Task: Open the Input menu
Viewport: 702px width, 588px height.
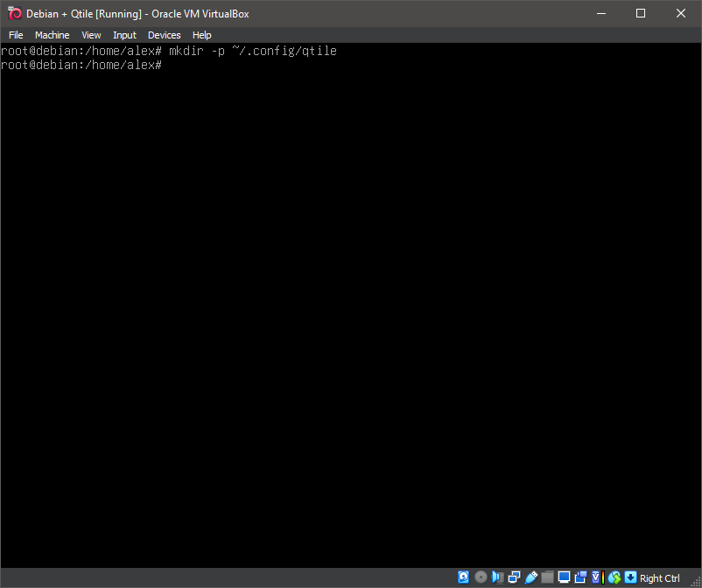Action: tap(124, 35)
